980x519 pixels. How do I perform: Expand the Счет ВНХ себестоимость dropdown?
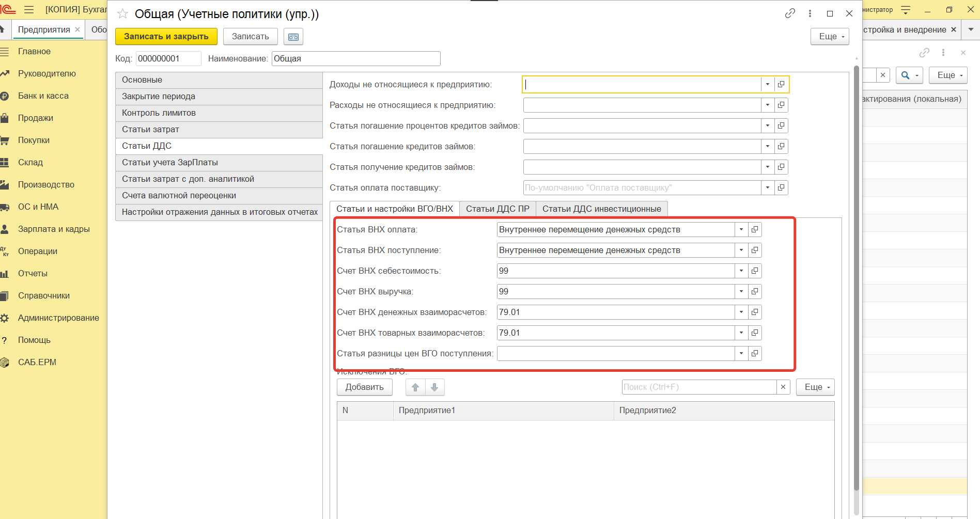click(741, 271)
